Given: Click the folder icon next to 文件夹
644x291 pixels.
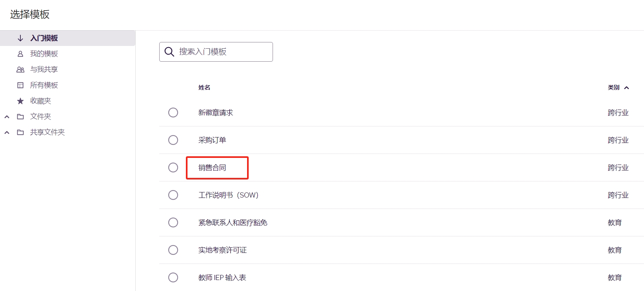Looking at the screenshot, I should pos(20,117).
